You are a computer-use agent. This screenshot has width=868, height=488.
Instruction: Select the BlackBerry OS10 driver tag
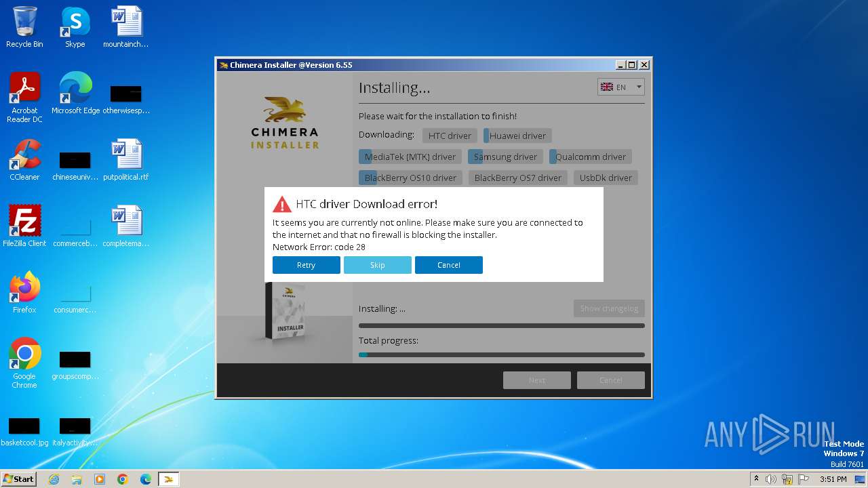[410, 178]
